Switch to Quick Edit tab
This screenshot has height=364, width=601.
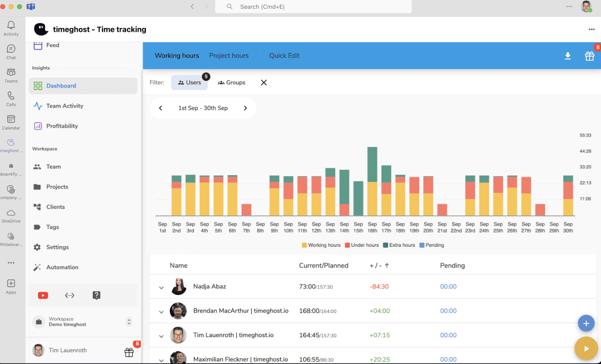tap(284, 56)
